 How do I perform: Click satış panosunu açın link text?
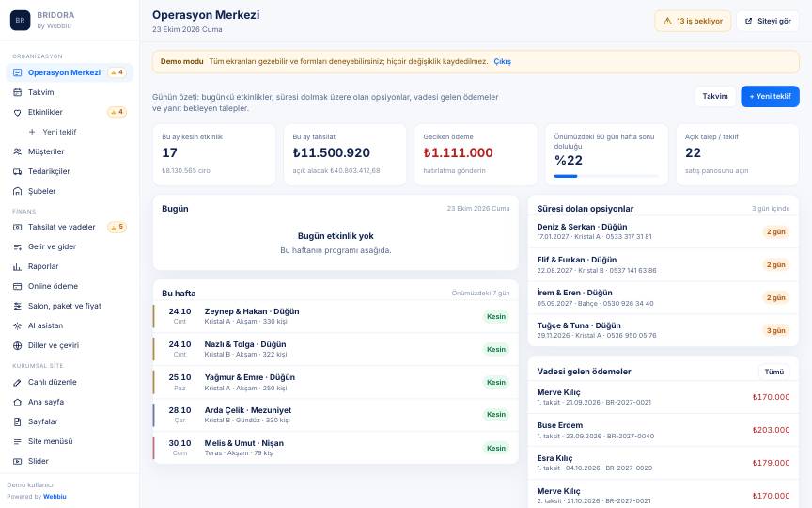(716, 170)
